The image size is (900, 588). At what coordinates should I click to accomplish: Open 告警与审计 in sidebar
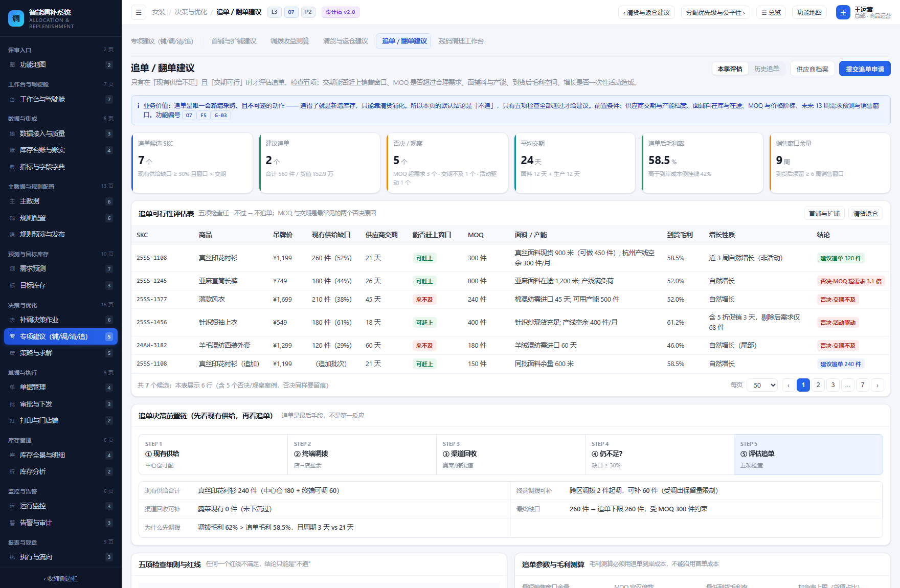point(61,523)
